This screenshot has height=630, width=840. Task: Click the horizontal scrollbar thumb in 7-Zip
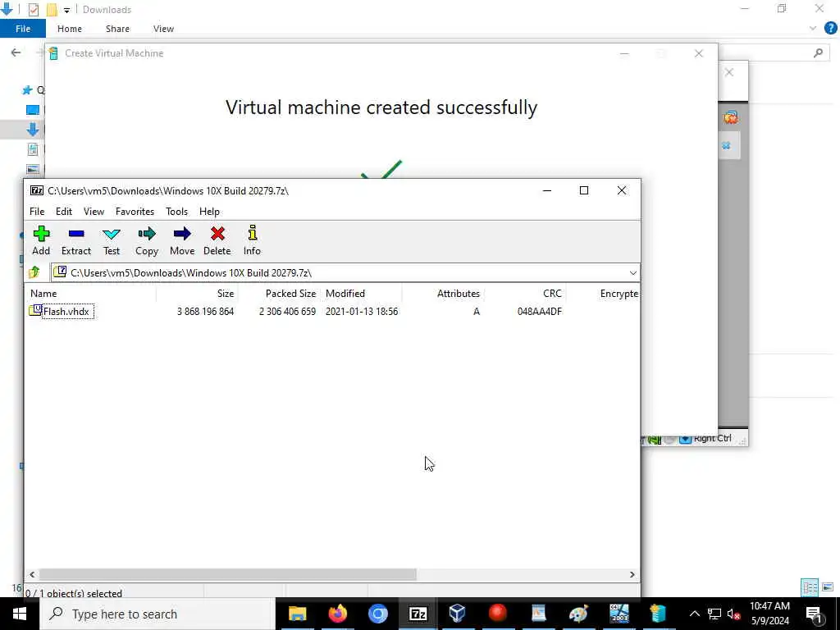pos(228,574)
